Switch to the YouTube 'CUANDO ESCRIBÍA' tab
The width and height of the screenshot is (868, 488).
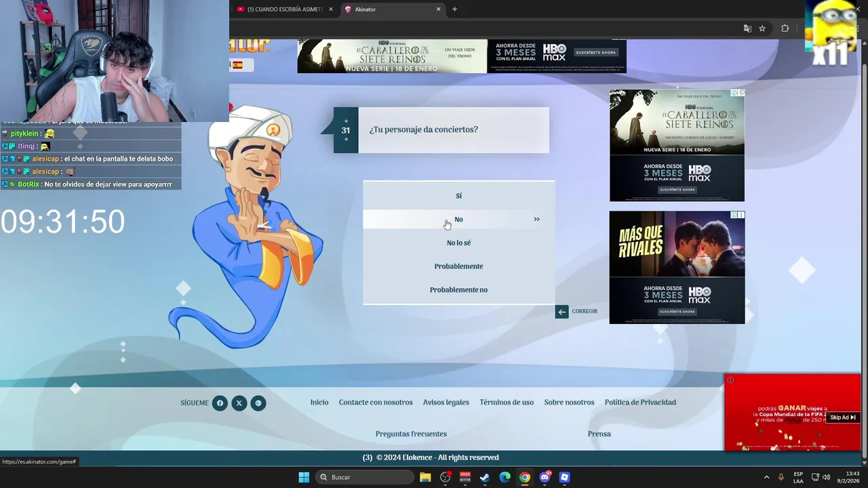click(283, 9)
